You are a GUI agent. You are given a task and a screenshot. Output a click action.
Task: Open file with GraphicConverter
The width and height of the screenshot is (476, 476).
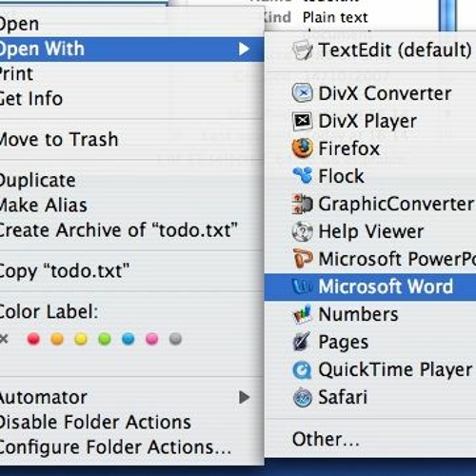[x=370, y=204]
